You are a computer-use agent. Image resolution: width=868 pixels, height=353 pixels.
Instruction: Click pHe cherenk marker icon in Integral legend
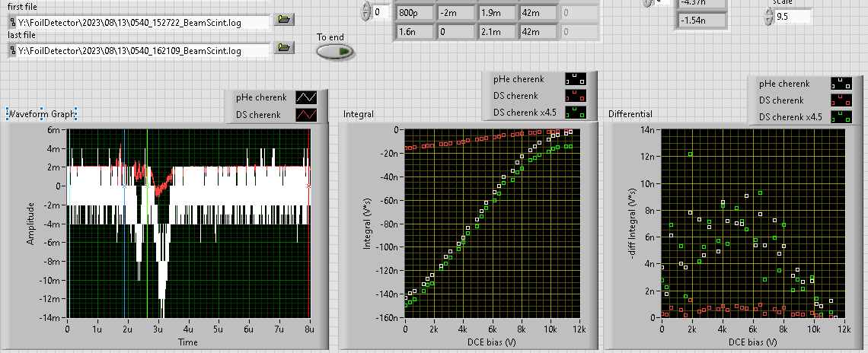coord(576,79)
